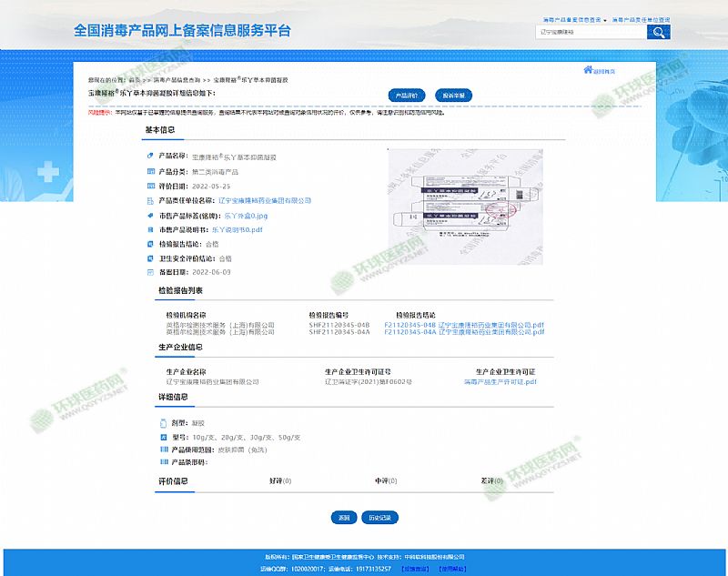Click the 生产企业信息 section heading
The height and width of the screenshot is (576, 728).
click(180, 348)
